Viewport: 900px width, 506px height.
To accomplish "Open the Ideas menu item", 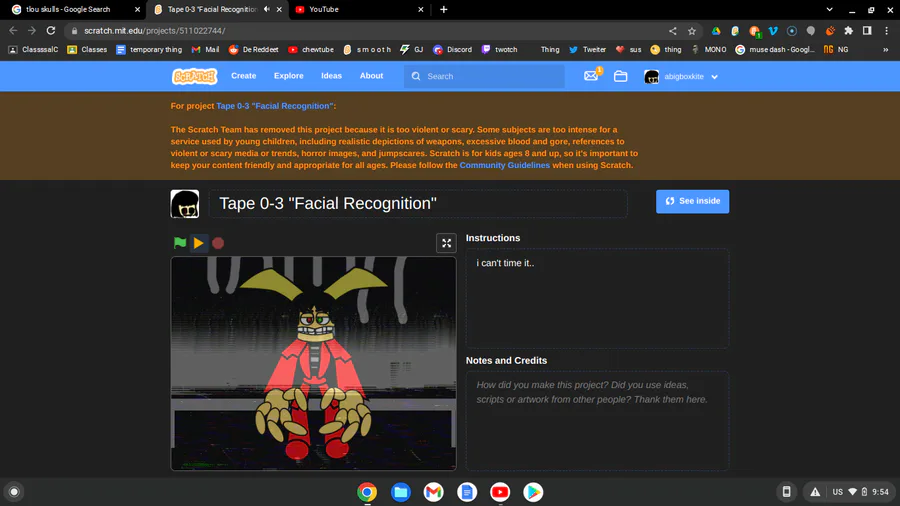I will (331, 76).
